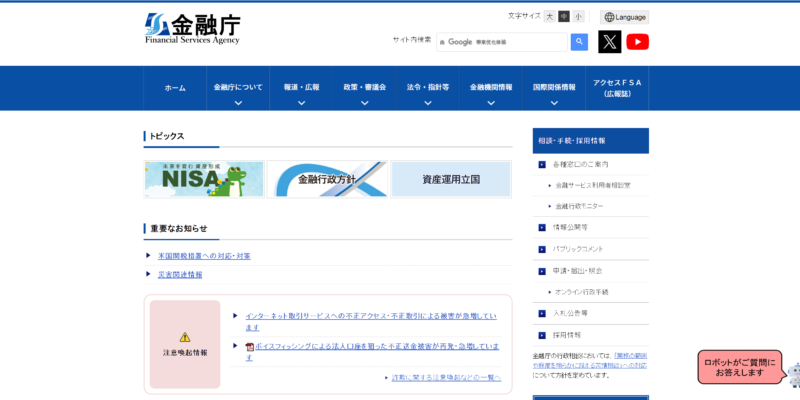Click arrow bullet beside 災害関連情報 link
Image resolution: width=800 pixels, height=400 pixels.
tap(148, 274)
